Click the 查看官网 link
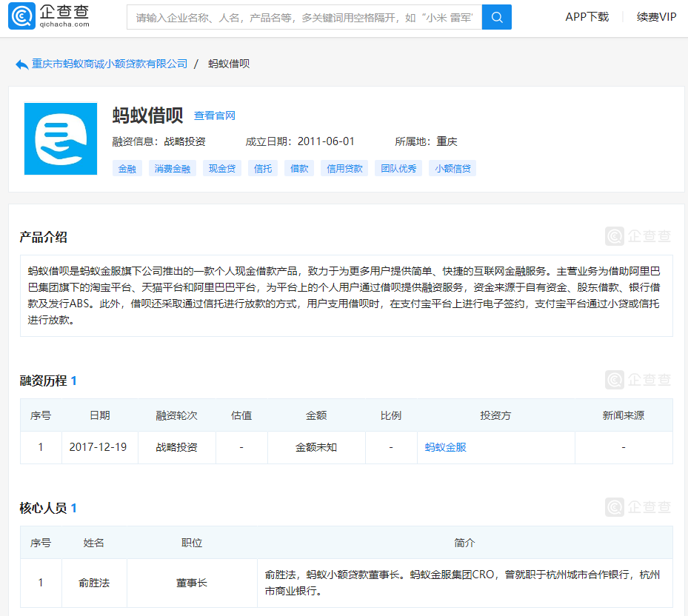Screen dimensions: 688x616 (x=215, y=115)
